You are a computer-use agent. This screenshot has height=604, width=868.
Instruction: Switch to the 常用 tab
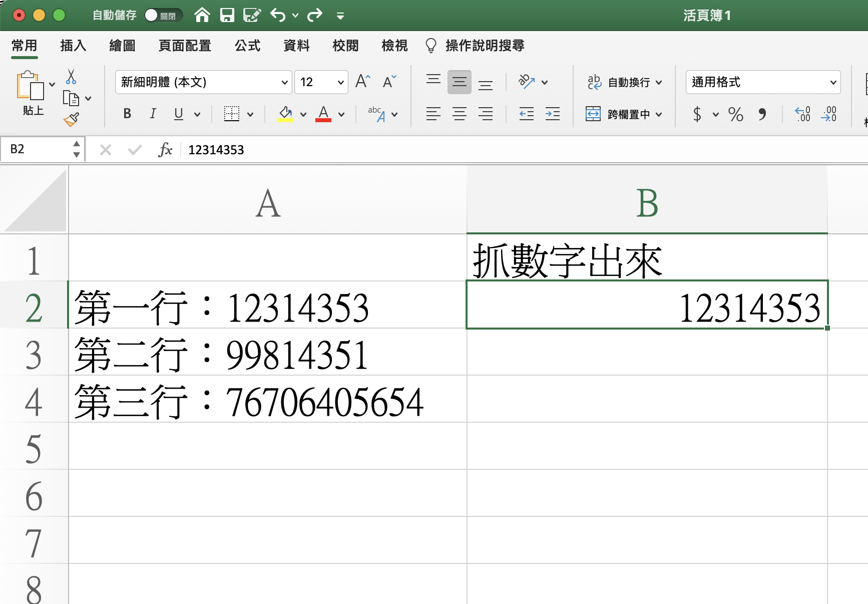24,46
